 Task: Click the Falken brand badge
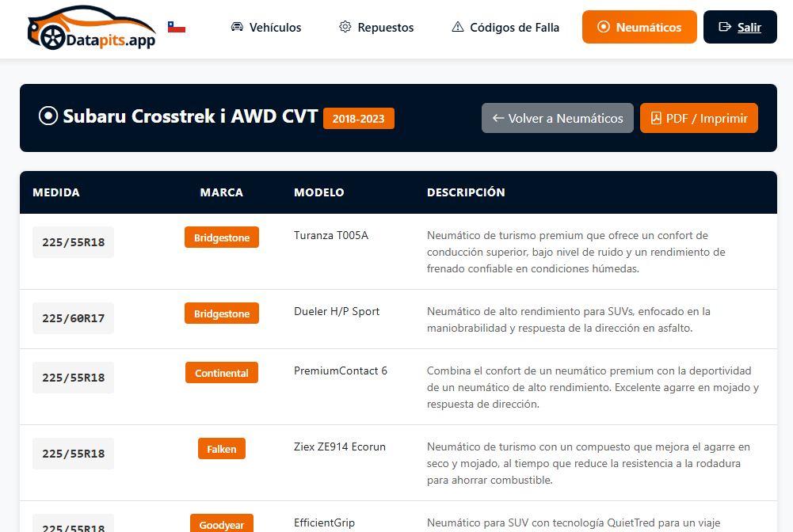point(222,449)
